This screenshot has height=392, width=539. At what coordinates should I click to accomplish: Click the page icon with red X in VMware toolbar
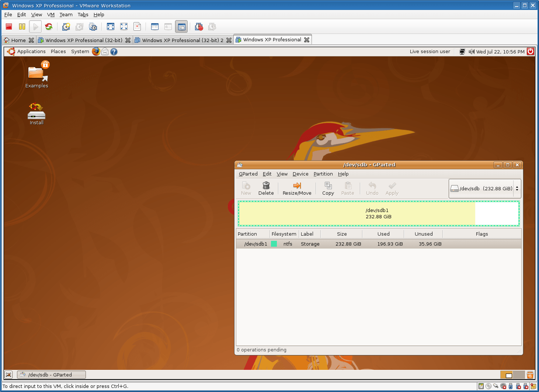point(137,27)
